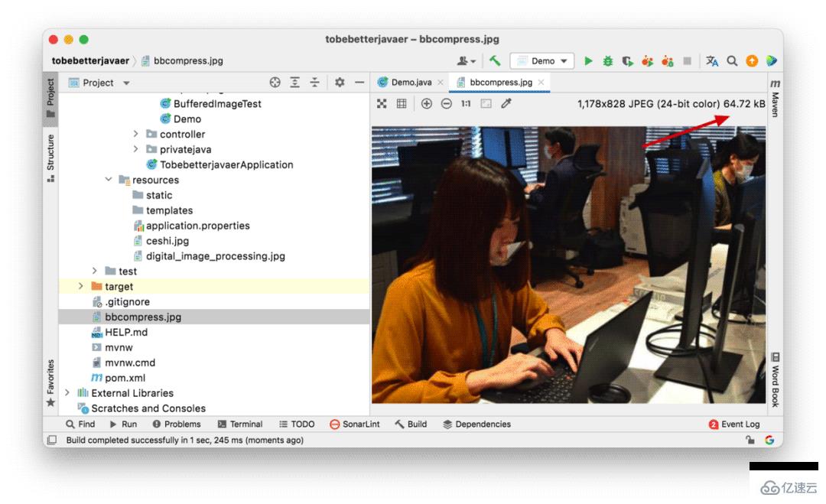Image resolution: width=826 pixels, height=504 pixels.
Task: Click the Build project hammer icon
Action: 495,60
